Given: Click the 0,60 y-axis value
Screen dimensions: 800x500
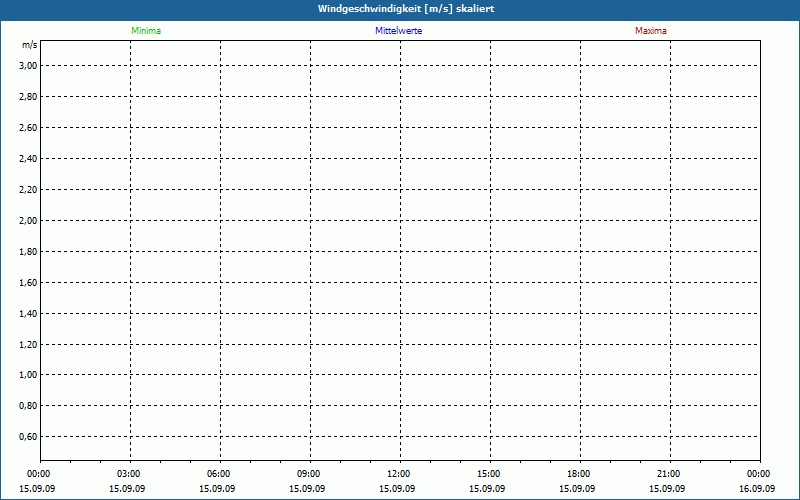Looking at the screenshot, I should coord(28,436).
